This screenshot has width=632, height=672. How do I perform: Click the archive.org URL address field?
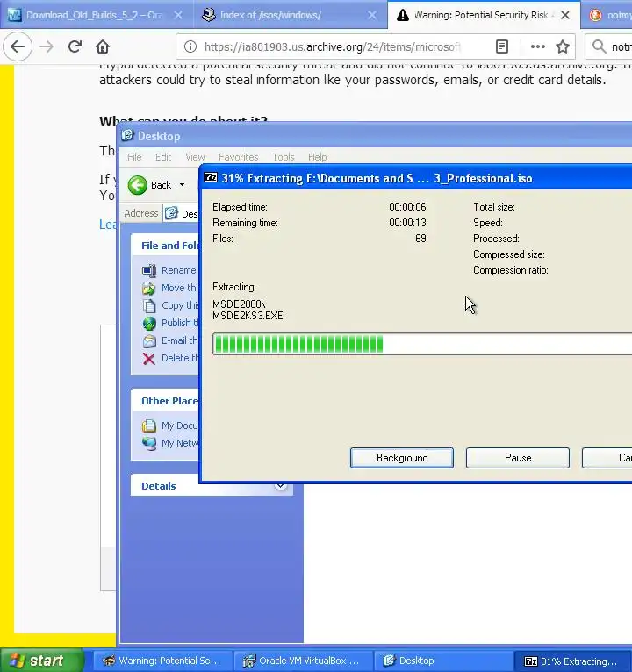pyautogui.click(x=333, y=46)
